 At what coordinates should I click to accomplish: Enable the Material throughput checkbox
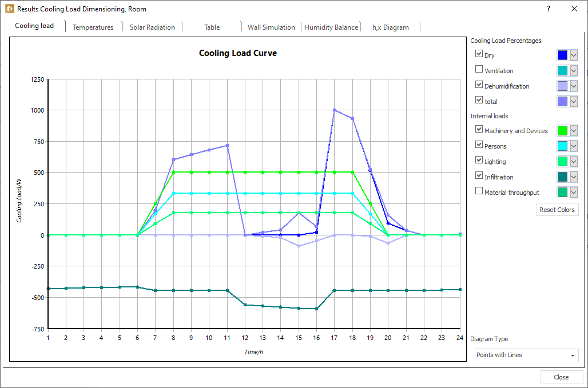[x=479, y=191]
